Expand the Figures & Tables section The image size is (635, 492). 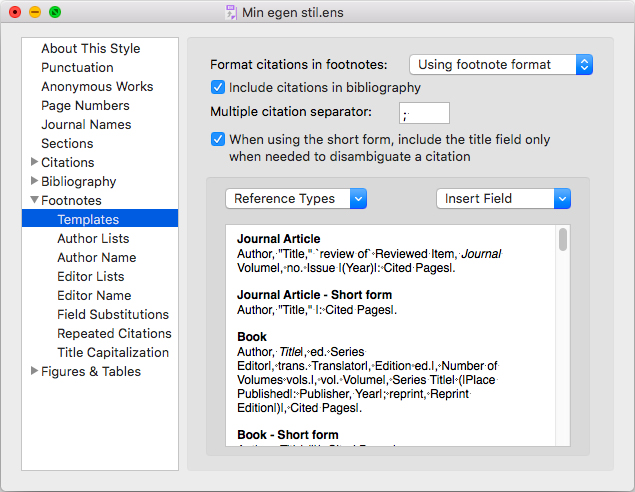[x=34, y=371]
